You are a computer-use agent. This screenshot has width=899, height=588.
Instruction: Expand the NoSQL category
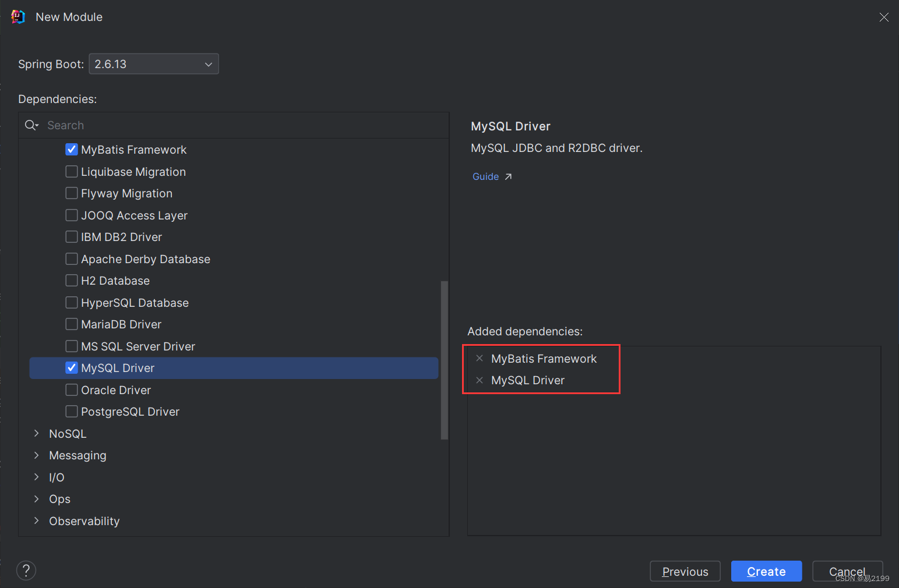(36, 433)
